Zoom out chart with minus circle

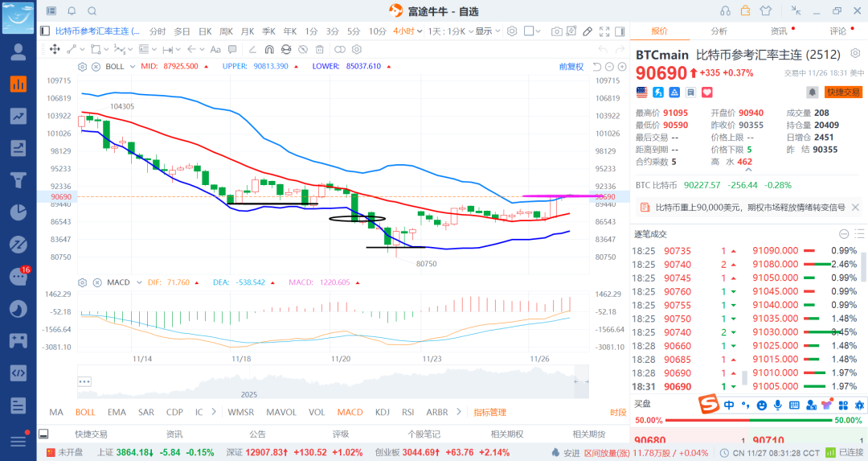click(609, 67)
